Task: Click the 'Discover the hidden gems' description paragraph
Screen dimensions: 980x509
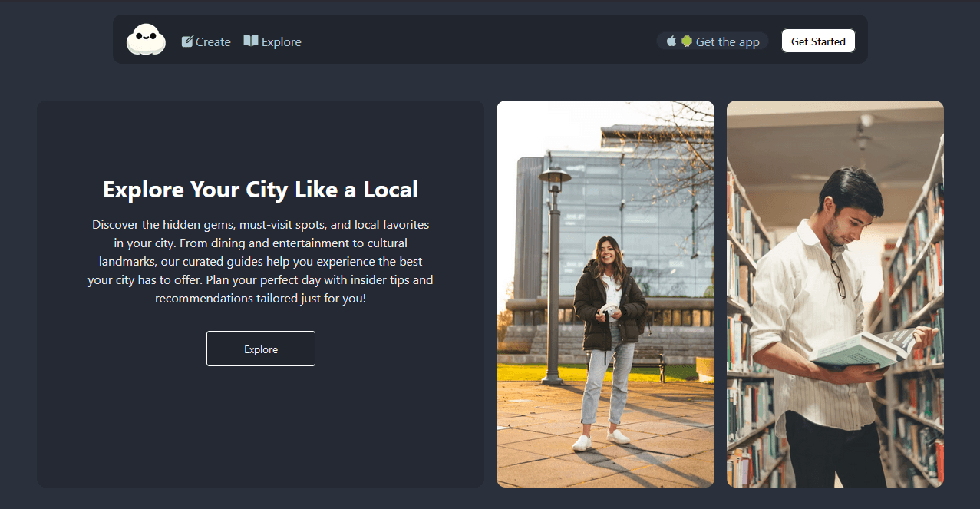Action: [x=260, y=261]
